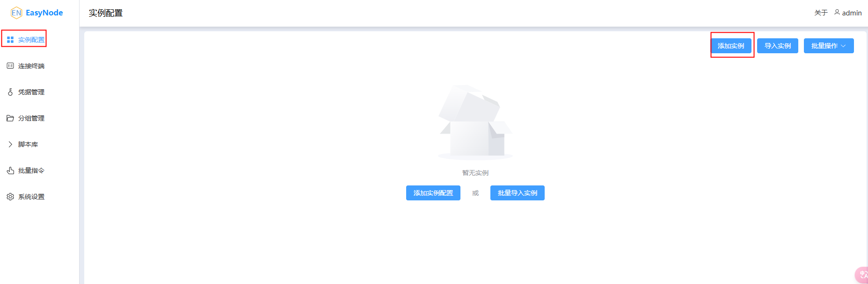This screenshot has height=284, width=868.
Task: Click the empty box illustration
Action: [475, 122]
